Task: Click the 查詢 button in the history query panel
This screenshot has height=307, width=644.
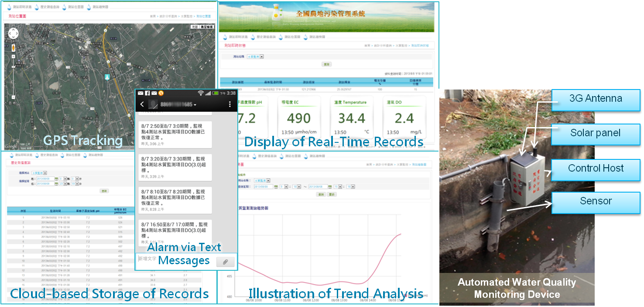Action: point(104,191)
